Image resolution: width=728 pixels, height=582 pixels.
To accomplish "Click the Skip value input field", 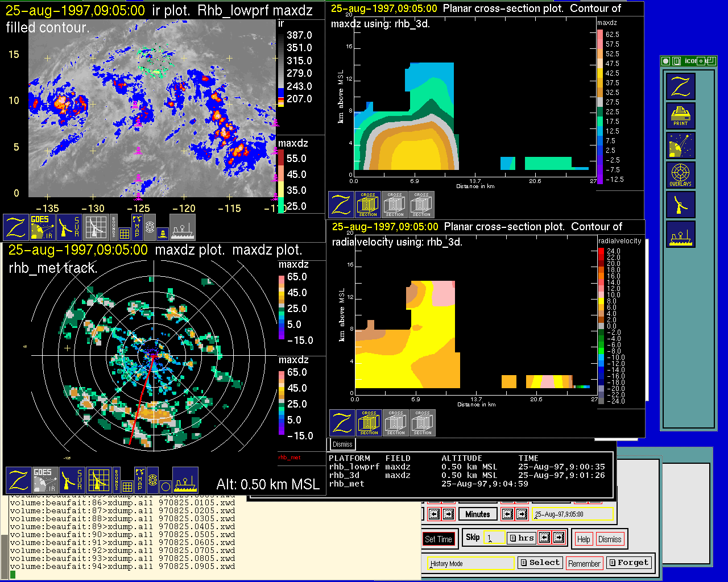I will [494, 538].
